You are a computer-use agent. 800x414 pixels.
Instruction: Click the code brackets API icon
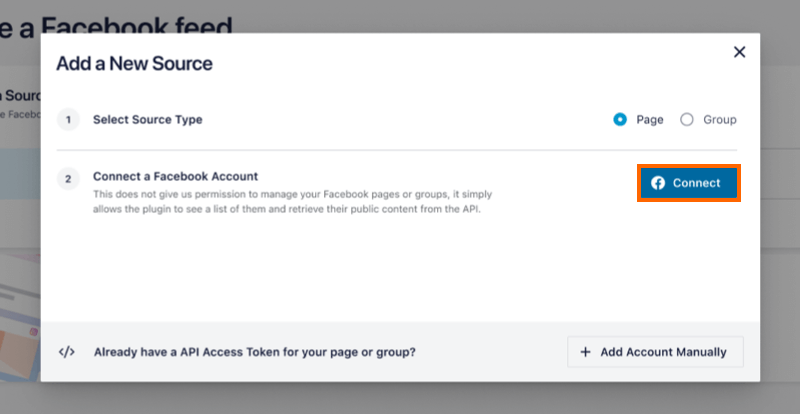(67, 352)
